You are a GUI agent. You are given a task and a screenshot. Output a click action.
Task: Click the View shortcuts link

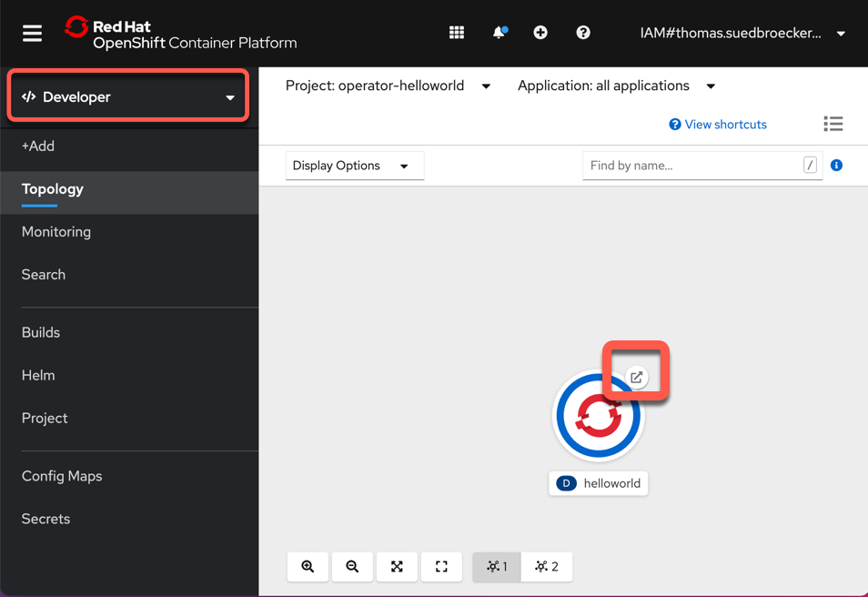tap(718, 125)
